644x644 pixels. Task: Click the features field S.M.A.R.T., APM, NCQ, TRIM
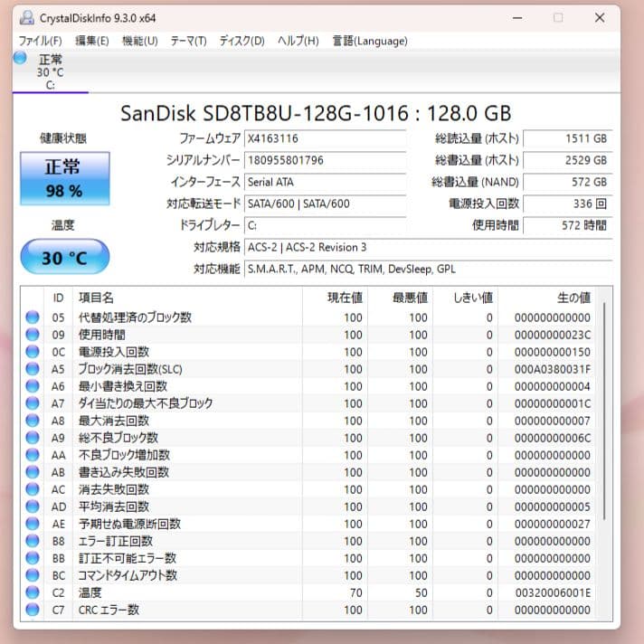tap(429, 269)
